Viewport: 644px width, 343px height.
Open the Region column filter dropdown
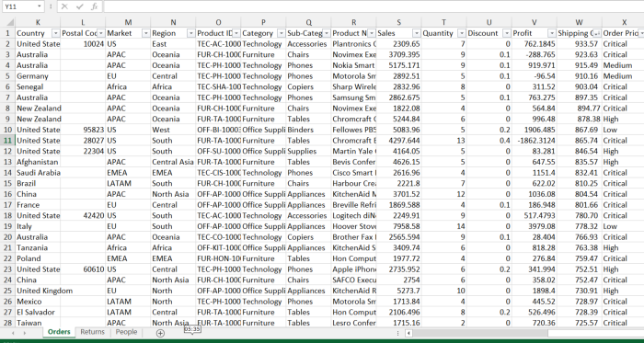(x=191, y=33)
